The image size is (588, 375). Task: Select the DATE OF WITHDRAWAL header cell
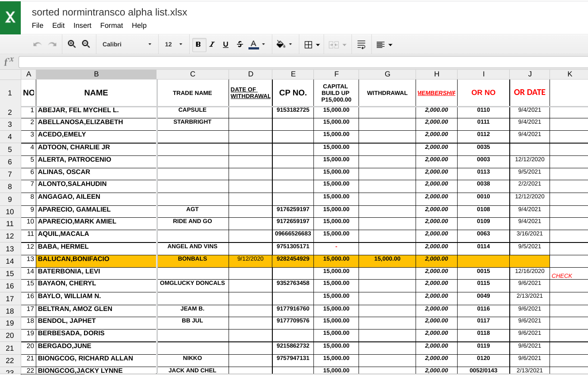[251, 93]
